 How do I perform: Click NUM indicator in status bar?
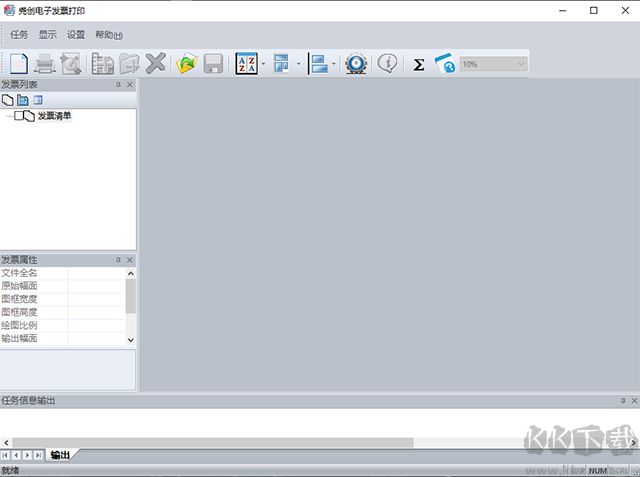click(x=598, y=471)
